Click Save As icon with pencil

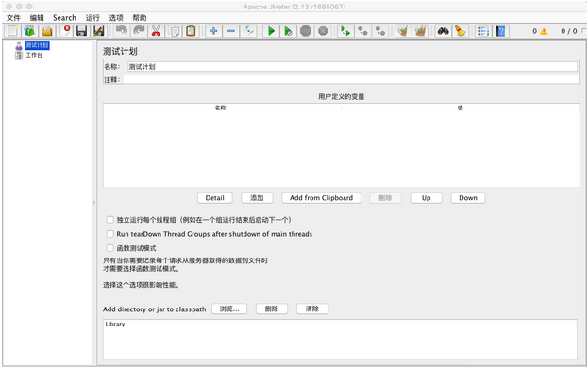point(98,31)
